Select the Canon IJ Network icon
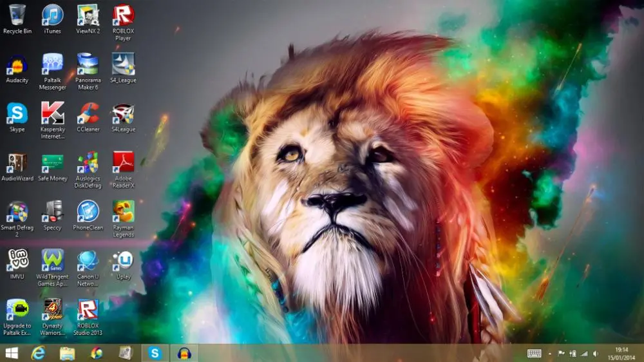644x362 pixels. [88, 268]
